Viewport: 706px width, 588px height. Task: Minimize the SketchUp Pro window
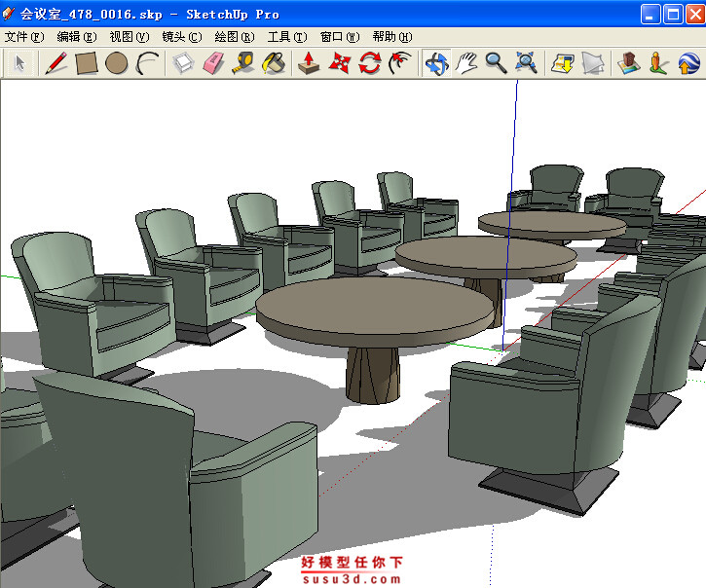coord(650,14)
